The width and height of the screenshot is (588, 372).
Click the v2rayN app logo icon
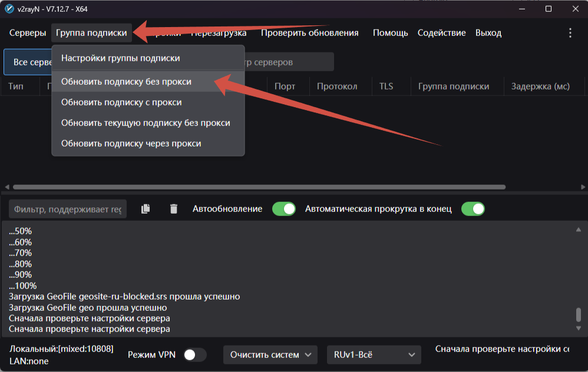tap(9, 9)
